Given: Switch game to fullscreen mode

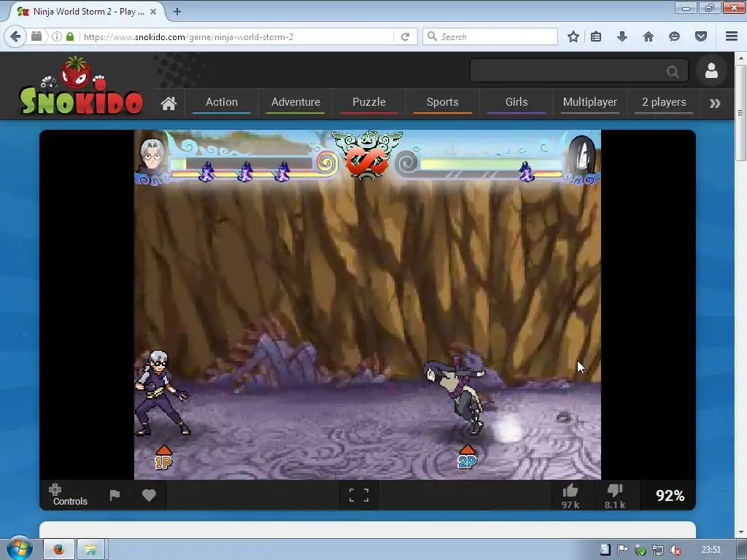Looking at the screenshot, I should (x=359, y=495).
